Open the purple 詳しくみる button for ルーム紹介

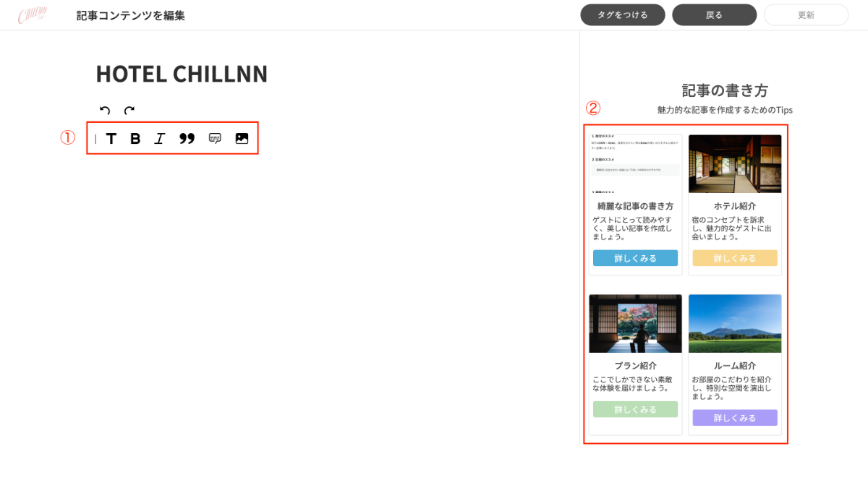(734, 418)
